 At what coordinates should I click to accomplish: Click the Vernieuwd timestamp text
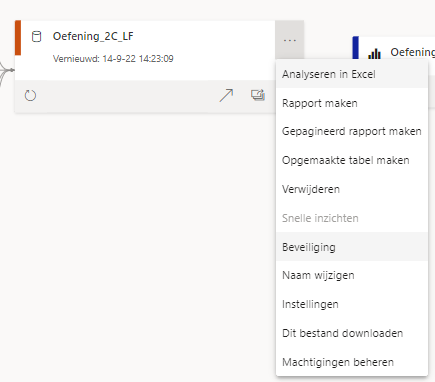pyautogui.click(x=113, y=59)
